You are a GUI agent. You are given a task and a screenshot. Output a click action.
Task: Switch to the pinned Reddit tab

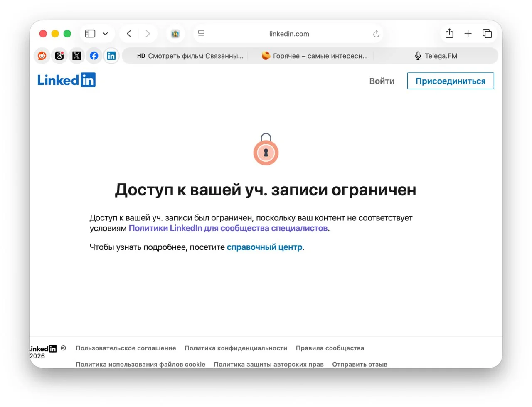pos(42,56)
